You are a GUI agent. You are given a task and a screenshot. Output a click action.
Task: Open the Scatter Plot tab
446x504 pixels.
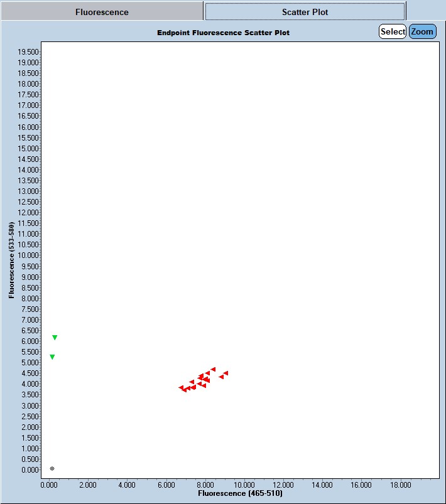coord(305,12)
